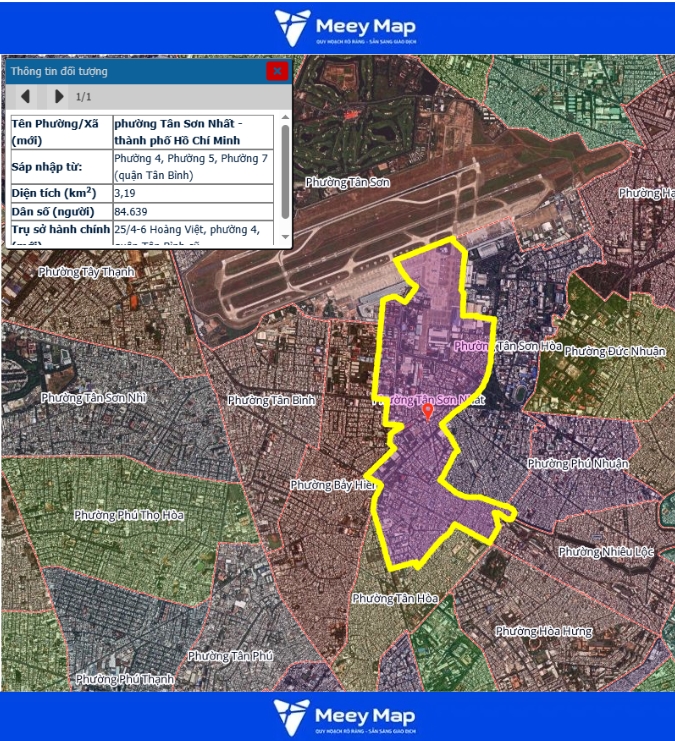Viewport: 675px width, 741px height.
Task: Click scroll-up arrow in info table
Action: pos(285,119)
